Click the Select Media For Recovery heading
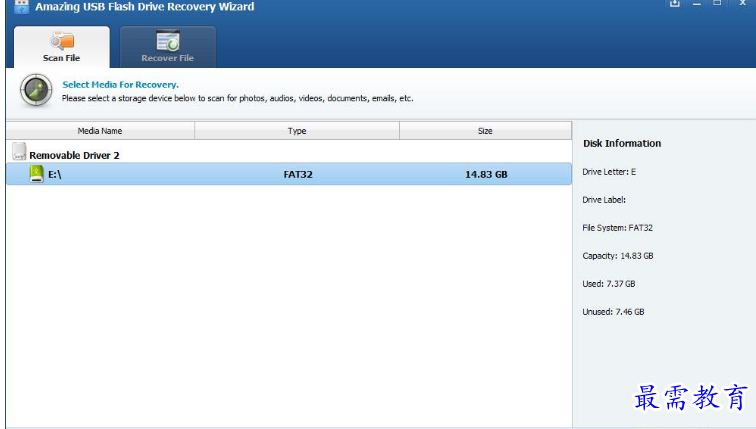The image size is (756, 429). (121, 84)
